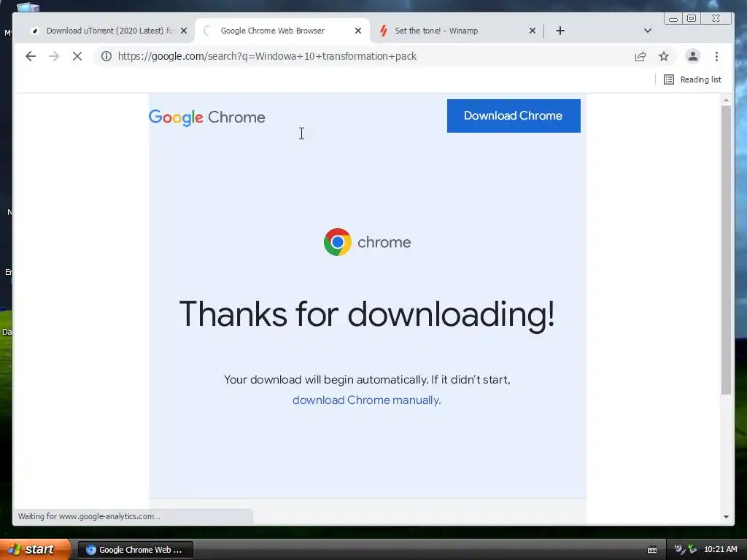Restore the Chrome window size

[x=692, y=18]
